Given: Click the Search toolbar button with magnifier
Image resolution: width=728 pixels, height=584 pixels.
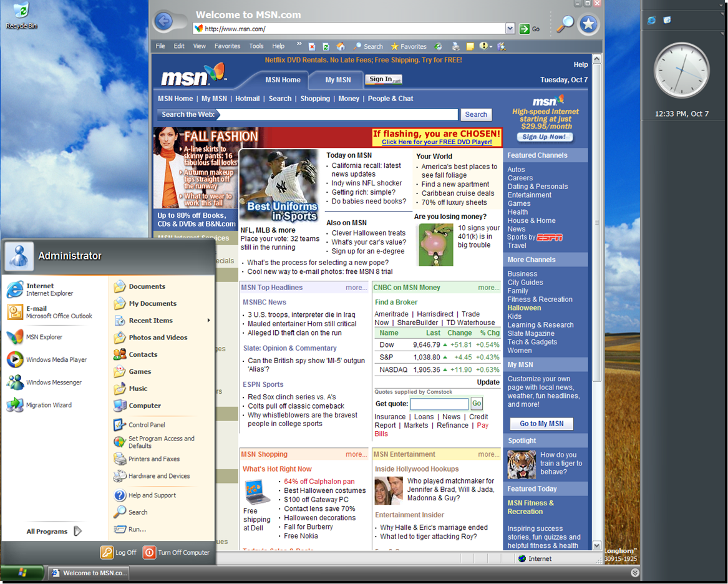Looking at the screenshot, I should [x=367, y=46].
